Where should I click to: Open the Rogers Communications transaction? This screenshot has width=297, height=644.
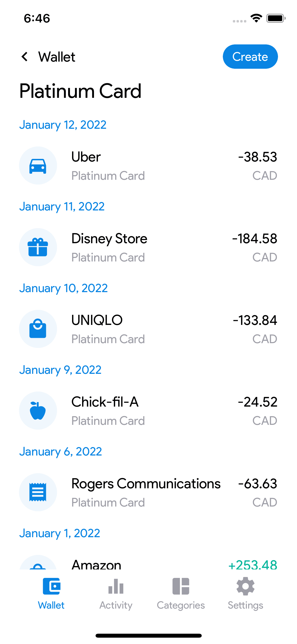[x=146, y=484]
